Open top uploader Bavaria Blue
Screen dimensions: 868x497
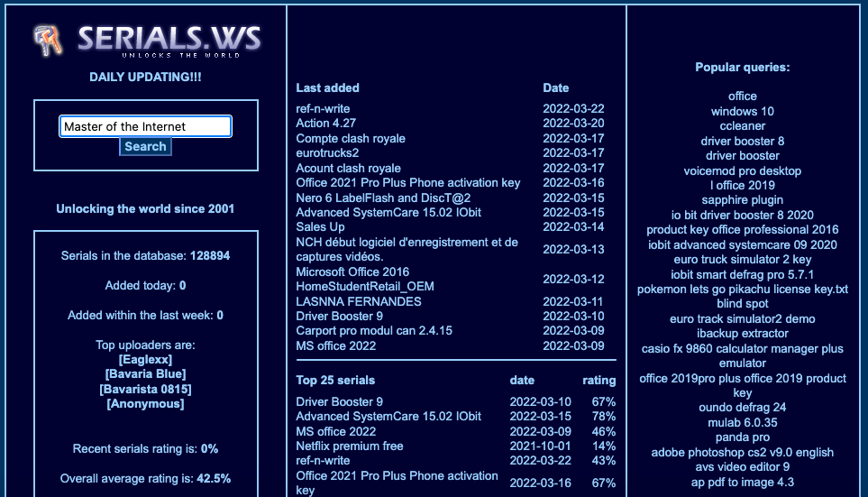146,374
